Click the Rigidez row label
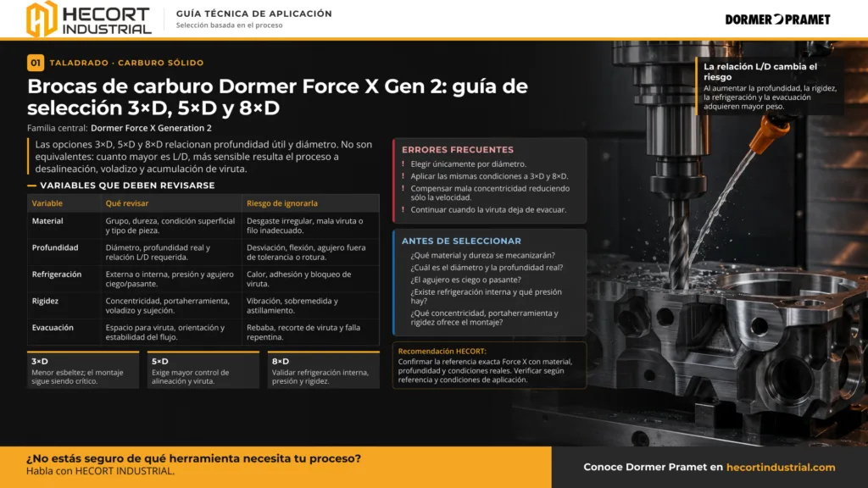The width and height of the screenshot is (868, 488). (x=45, y=301)
